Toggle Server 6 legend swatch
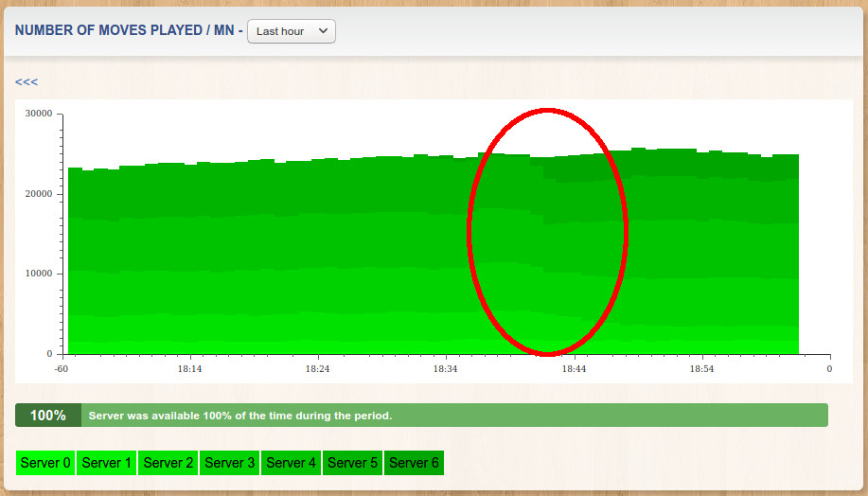 414,463
